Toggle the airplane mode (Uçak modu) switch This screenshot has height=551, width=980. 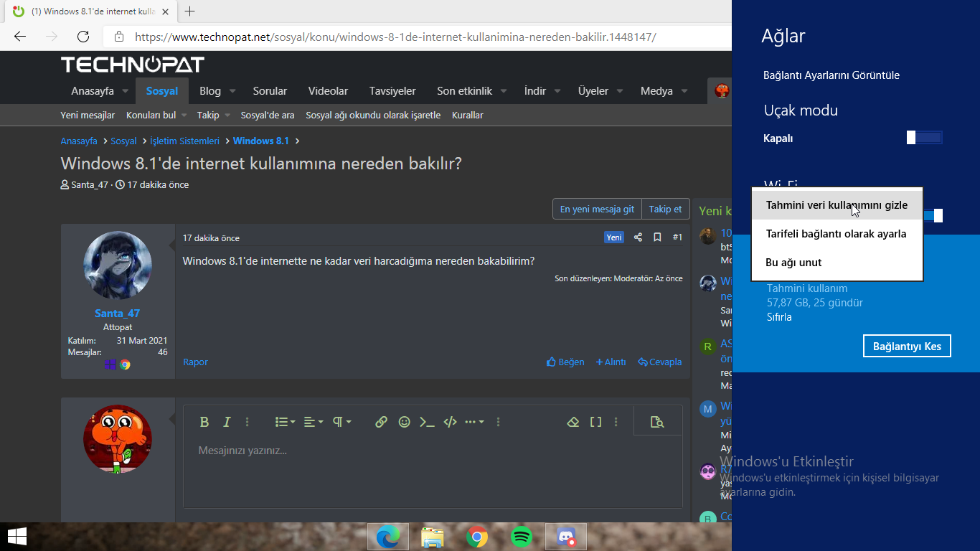click(x=925, y=138)
